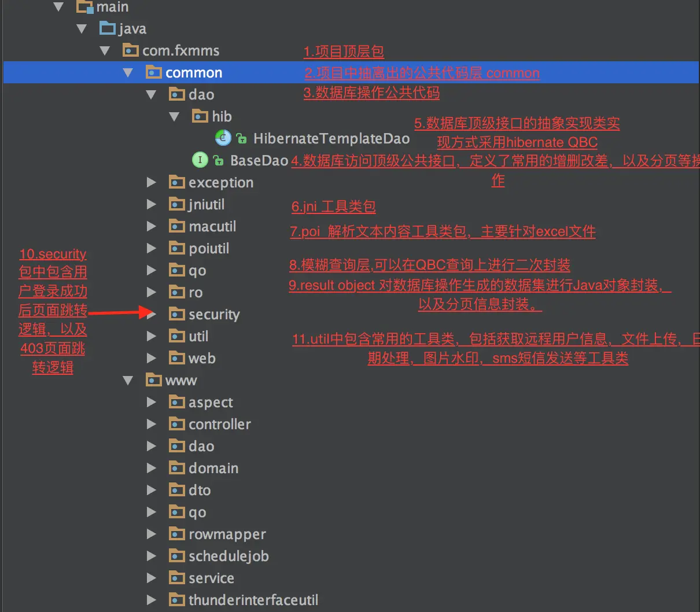
Task: Select the com.fxmms package label
Action: (181, 50)
